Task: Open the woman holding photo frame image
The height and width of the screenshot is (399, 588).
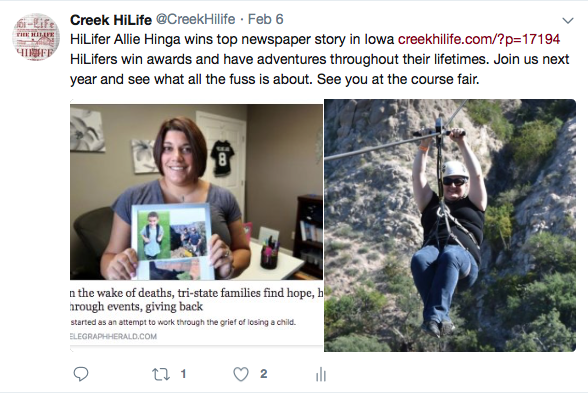Action: click(x=196, y=192)
